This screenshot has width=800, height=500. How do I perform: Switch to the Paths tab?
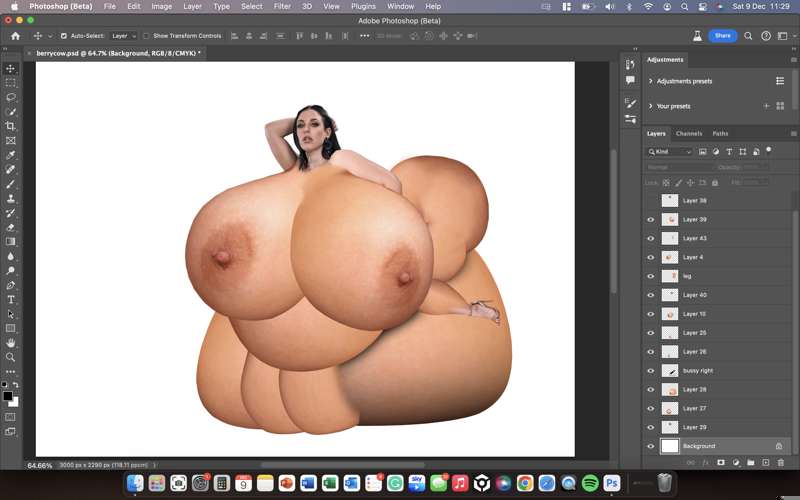click(720, 133)
